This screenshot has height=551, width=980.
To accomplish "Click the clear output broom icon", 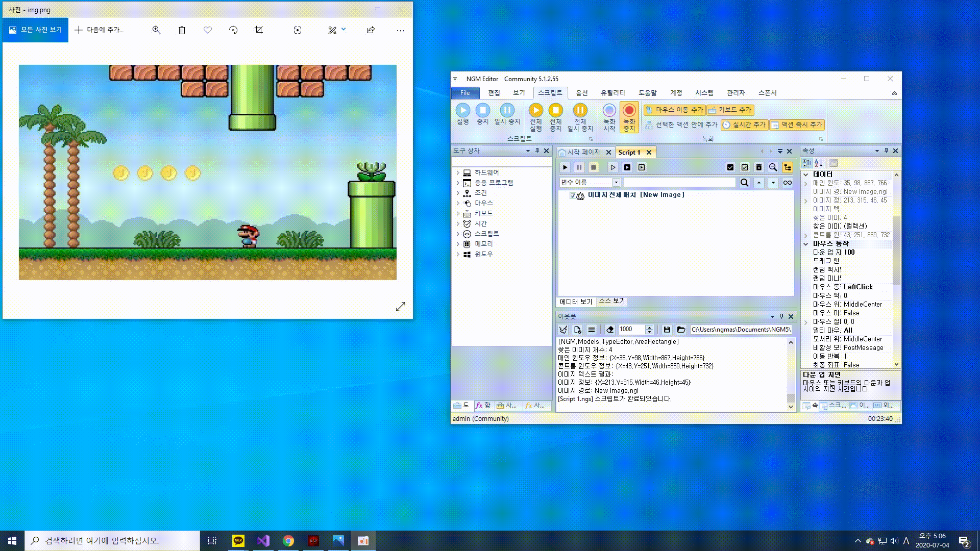I will (x=563, y=330).
